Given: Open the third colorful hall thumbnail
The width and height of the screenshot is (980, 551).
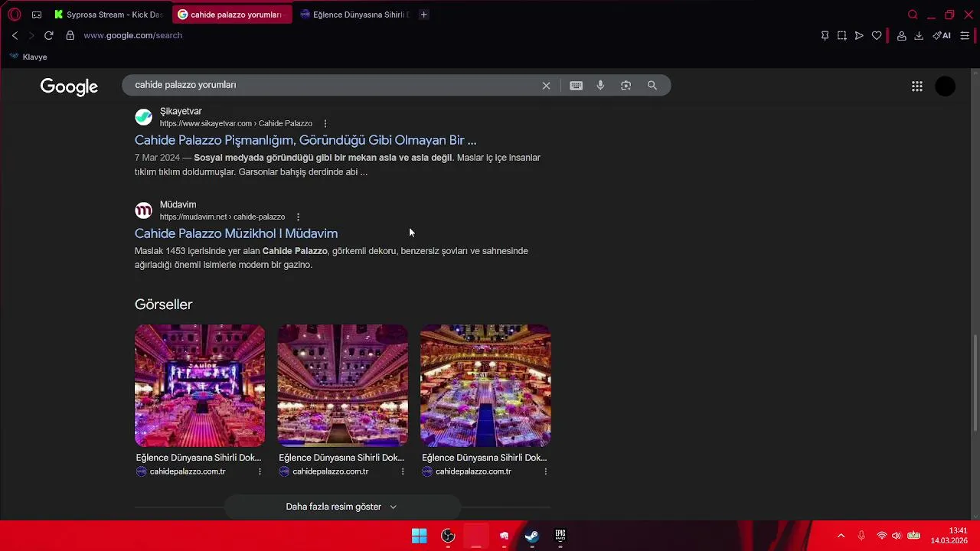Looking at the screenshot, I should [485, 386].
